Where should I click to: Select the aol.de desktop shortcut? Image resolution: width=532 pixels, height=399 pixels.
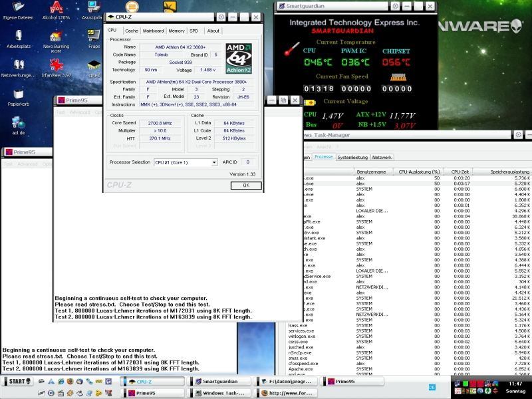pyautogui.click(x=19, y=126)
